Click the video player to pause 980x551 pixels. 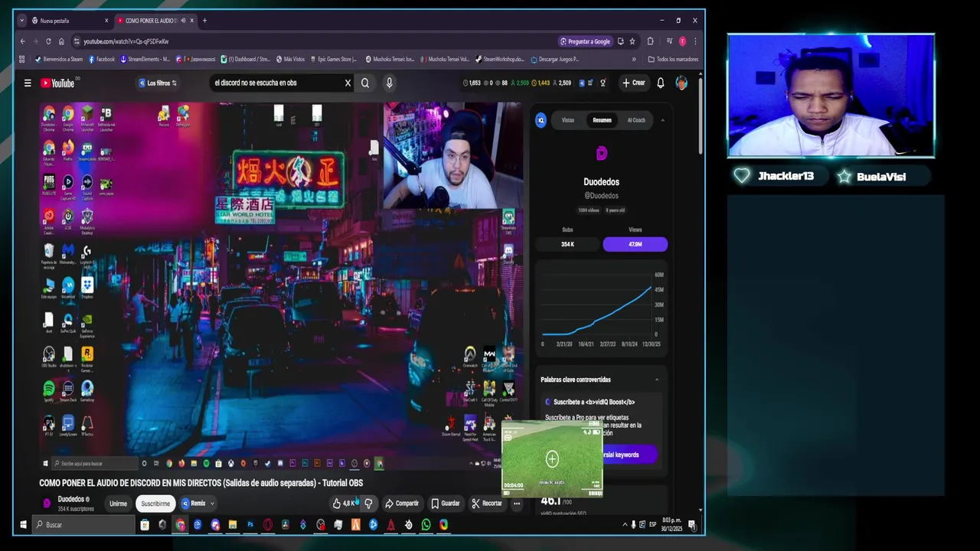point(281,285)
